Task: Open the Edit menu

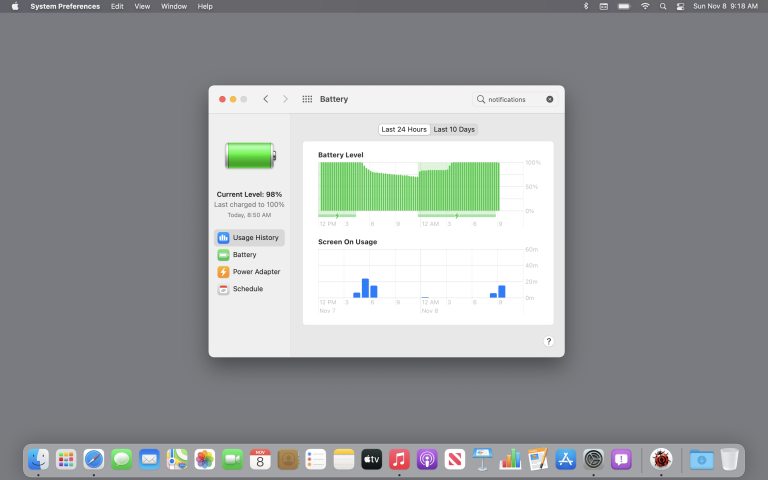Action: coord(118,6)
